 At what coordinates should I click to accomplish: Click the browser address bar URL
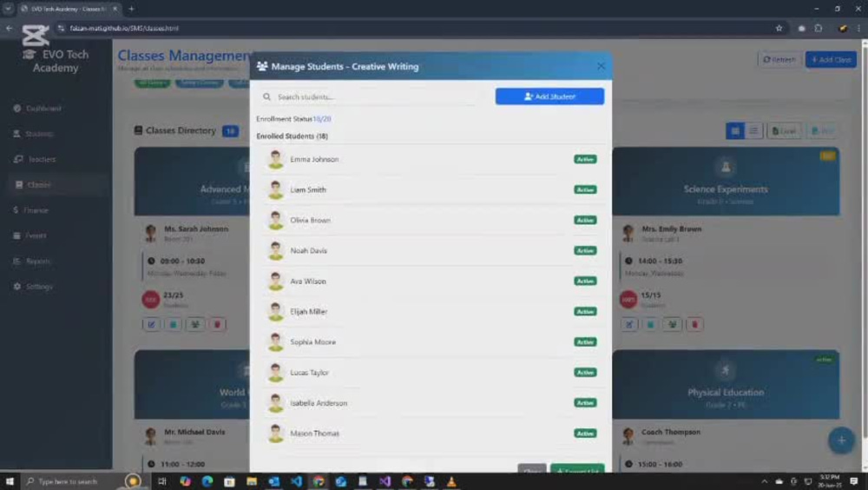click(124, 29)
